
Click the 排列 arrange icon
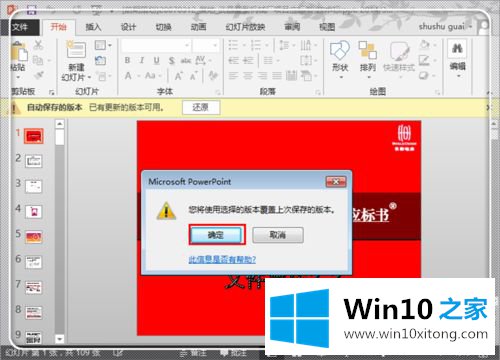[368, 50]
